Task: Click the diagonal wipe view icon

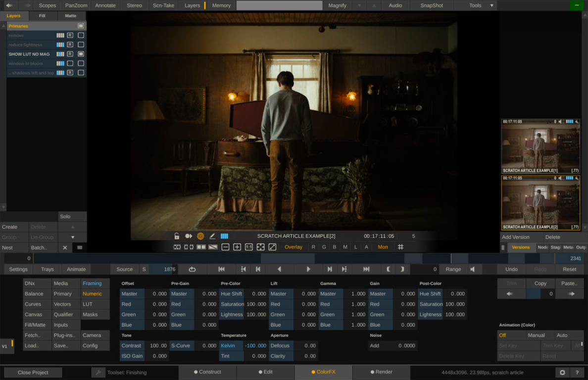Action: 213,247
